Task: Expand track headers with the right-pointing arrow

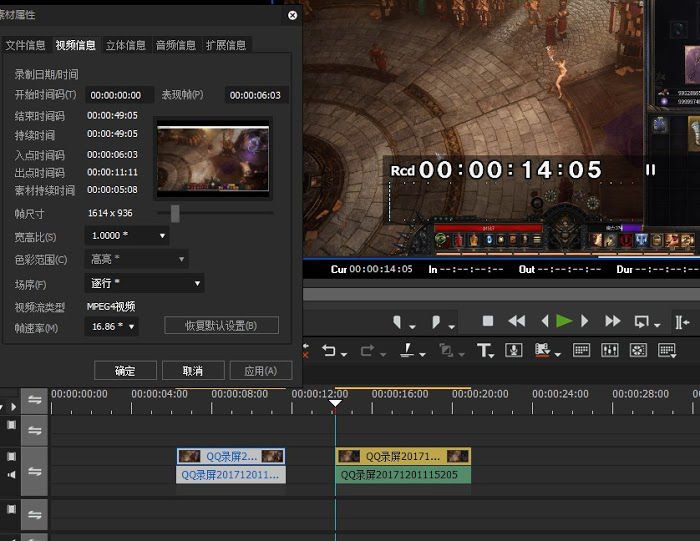Action: (13, 407)
